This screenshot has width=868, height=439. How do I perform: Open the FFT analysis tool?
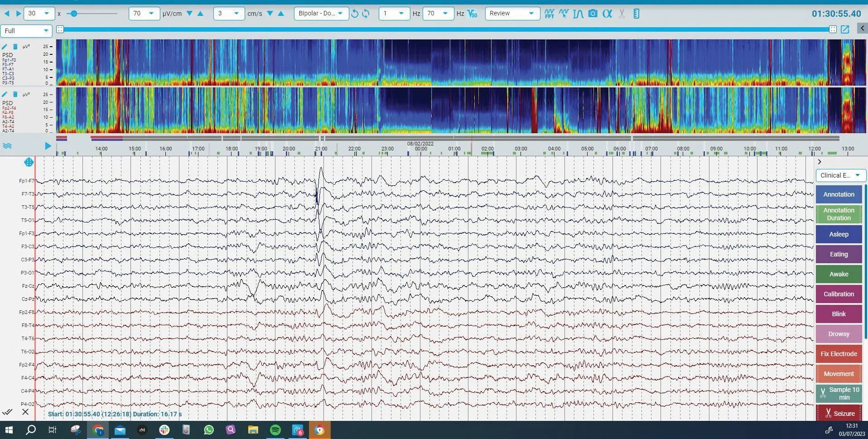coord(549,14)
